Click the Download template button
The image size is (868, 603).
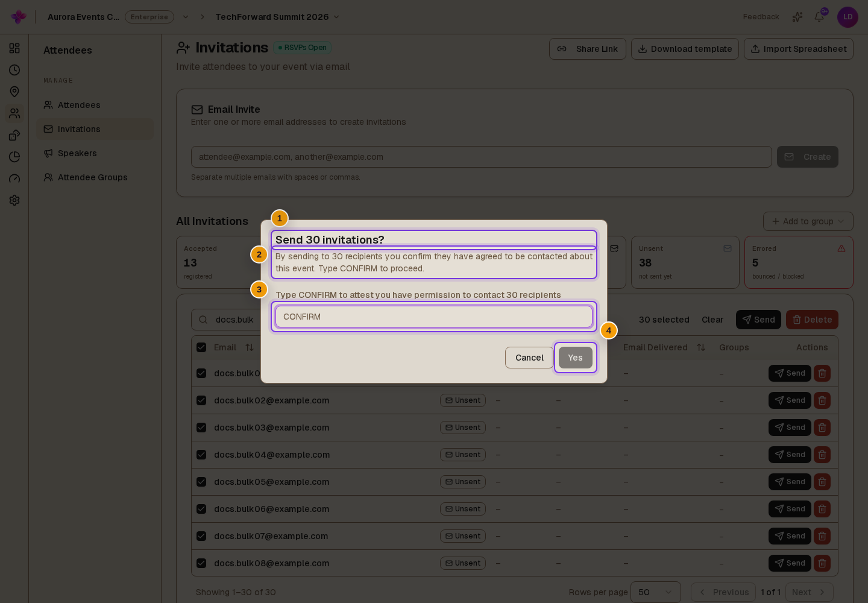click(685, 49)
